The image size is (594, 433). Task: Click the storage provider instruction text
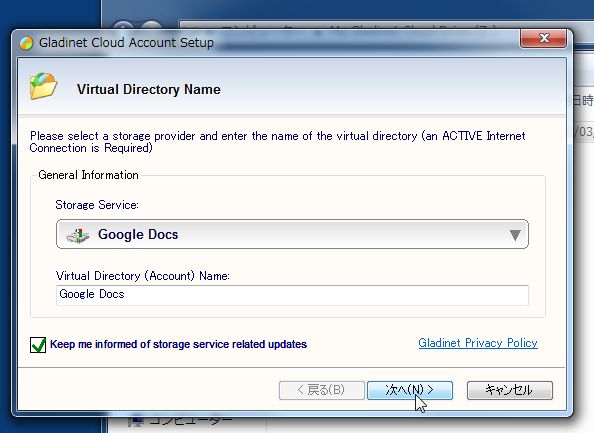click(x=277, y=142)
